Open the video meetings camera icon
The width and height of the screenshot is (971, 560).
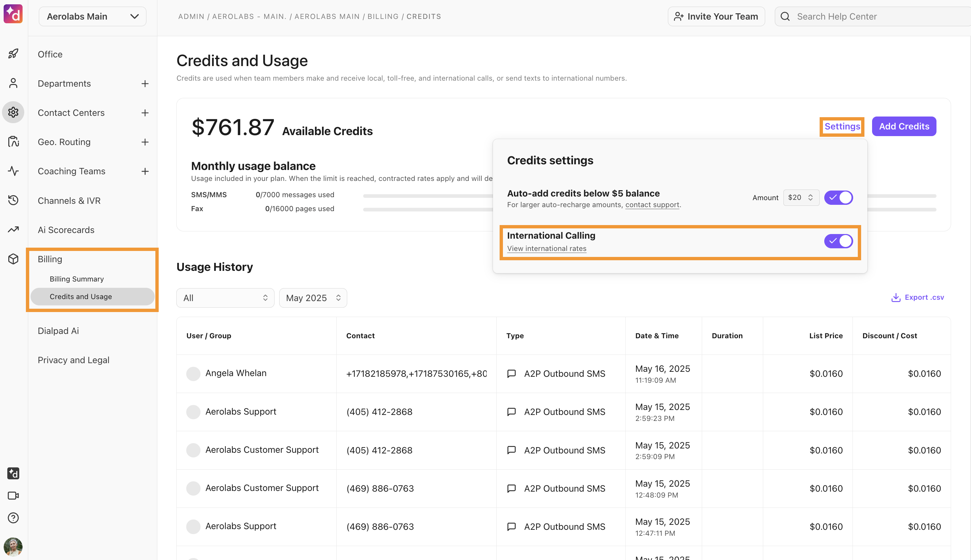coord(13,495)
